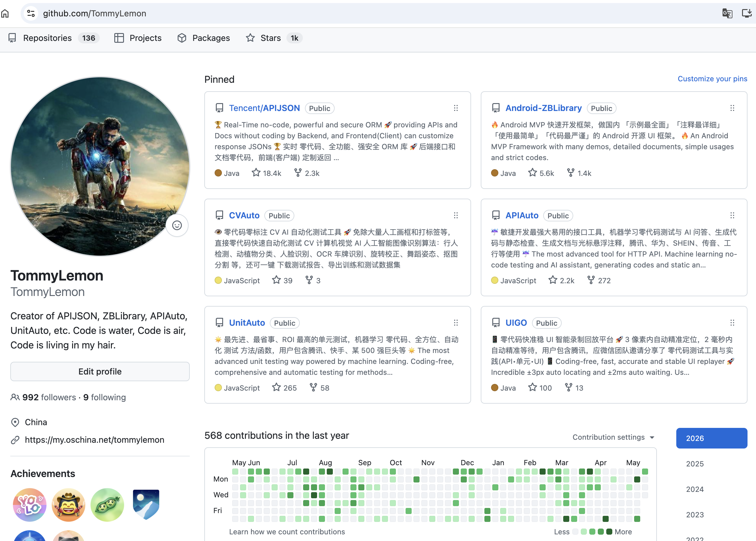The height and width of the screenshot is (541, 756).
Task: Open the Stars tab
Action: tap(274, 38)
